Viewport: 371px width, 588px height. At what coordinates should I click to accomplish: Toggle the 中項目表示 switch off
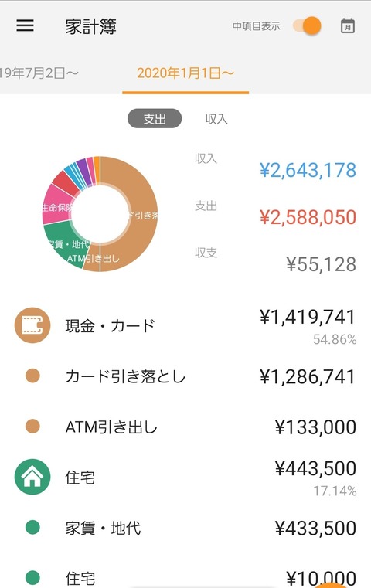308,25
